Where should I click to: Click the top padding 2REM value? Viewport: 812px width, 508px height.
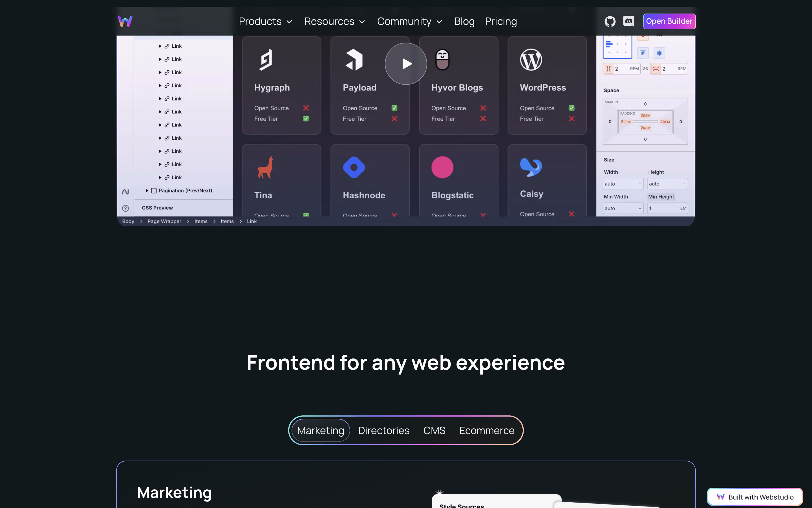click(645, 116)
